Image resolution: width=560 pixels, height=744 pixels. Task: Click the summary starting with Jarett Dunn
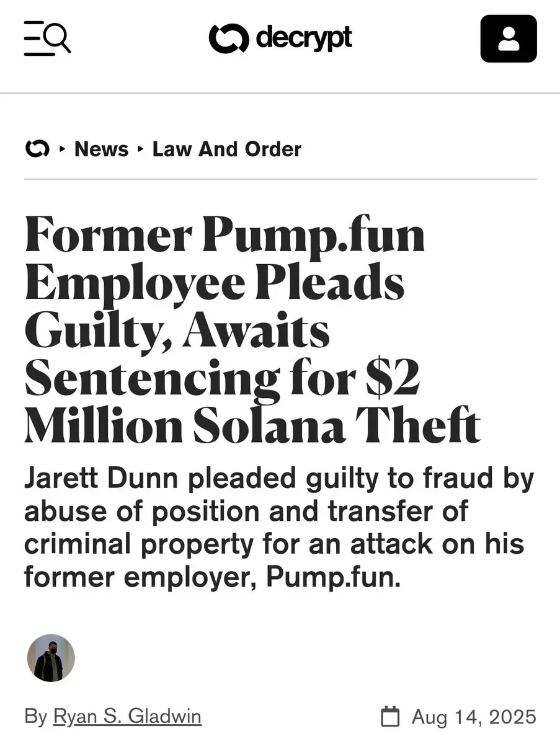[x=279, y=528]
